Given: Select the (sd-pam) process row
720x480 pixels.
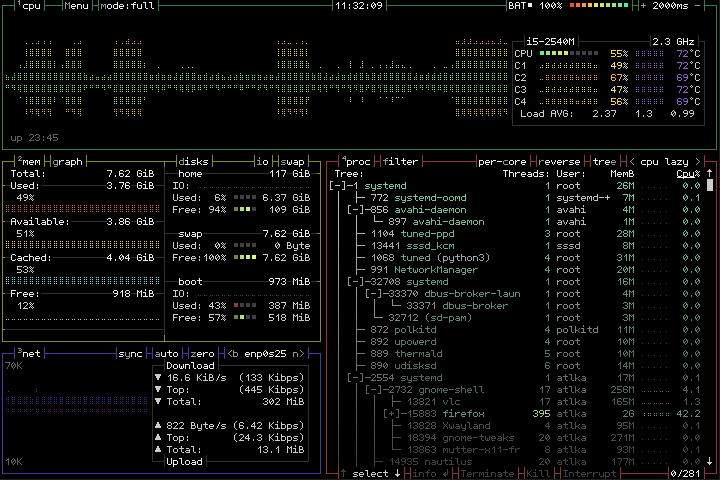Looking at the screenshot, I should pyautogui.click(x=515, y=317).
